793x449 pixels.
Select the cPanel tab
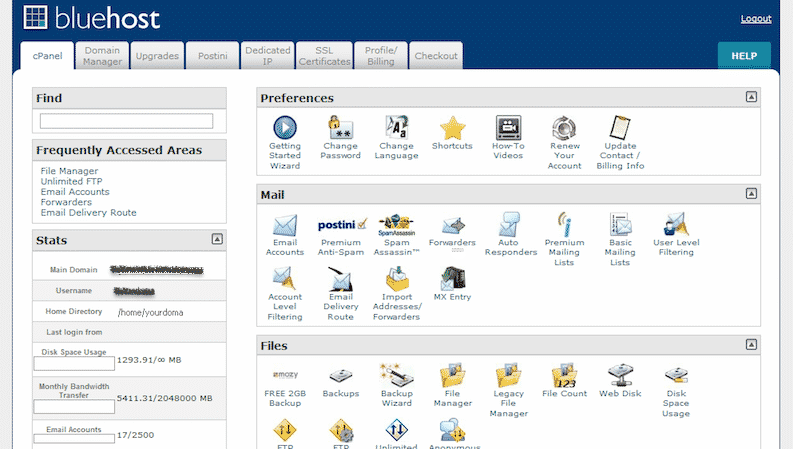point(48,56)
